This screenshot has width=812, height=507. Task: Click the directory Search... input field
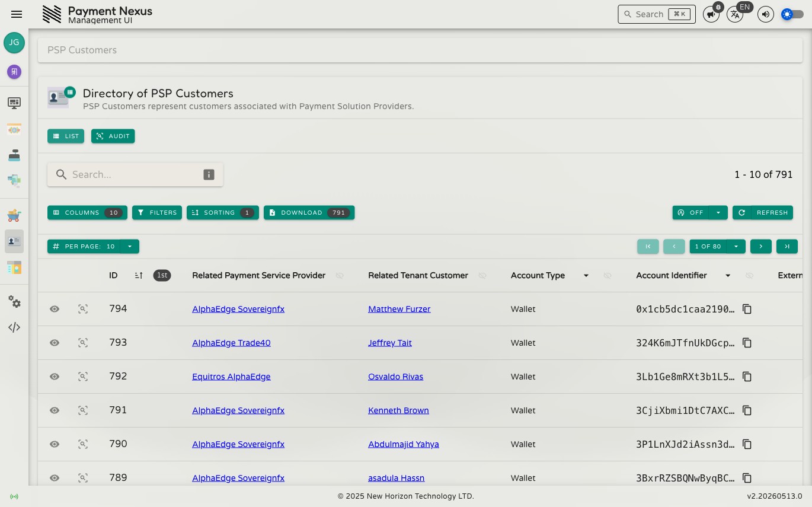pyautogui.click(x=135, y=174)
